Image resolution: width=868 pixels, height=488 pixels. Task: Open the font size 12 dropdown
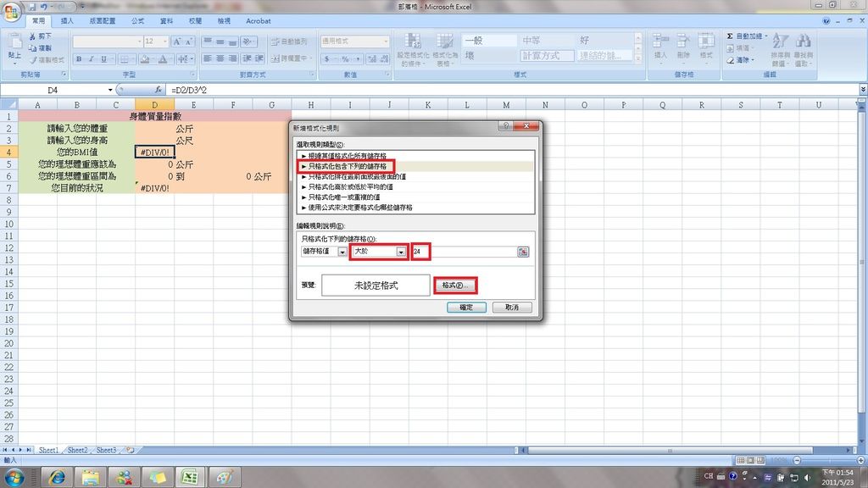tap(164, 42)
